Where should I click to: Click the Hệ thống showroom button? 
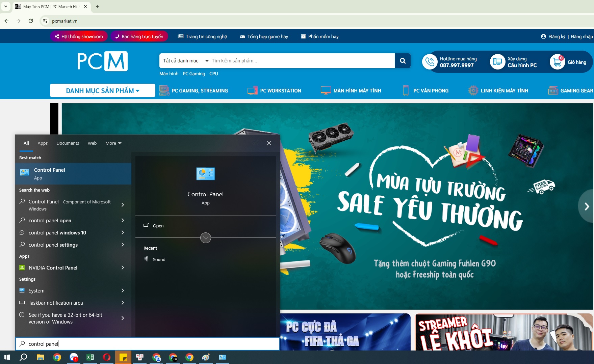(79, 36)
